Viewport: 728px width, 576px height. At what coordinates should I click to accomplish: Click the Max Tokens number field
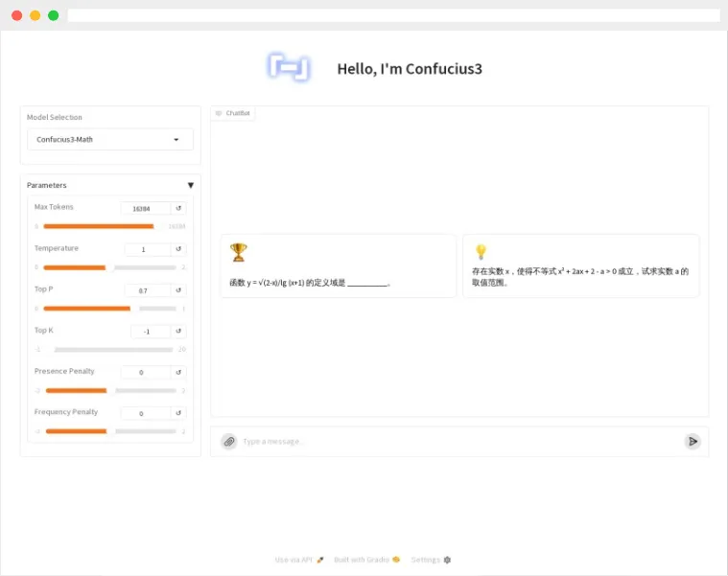coord(146,208)
